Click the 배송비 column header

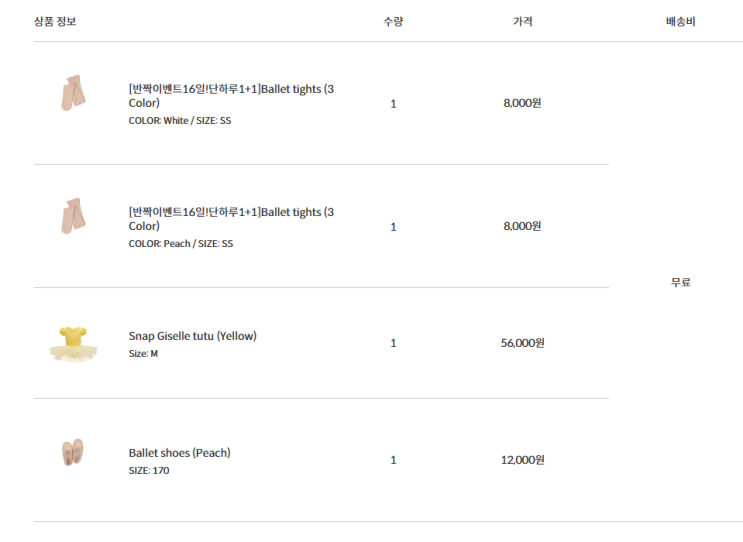(680, 21)
